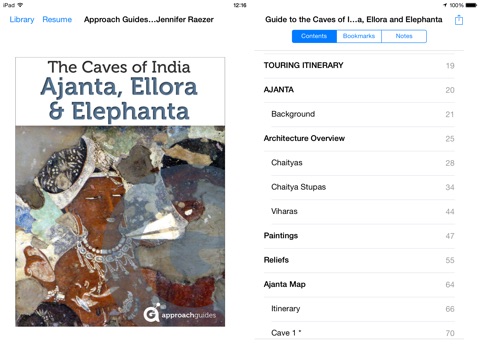Open the AJANTA chapter
This screenshot has width=480, height=360.
point(359,90)
